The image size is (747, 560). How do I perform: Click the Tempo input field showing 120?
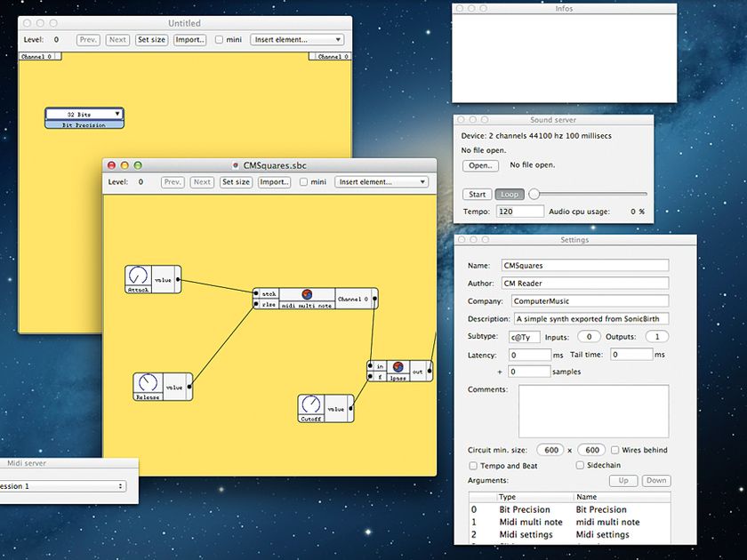[519, 212]
